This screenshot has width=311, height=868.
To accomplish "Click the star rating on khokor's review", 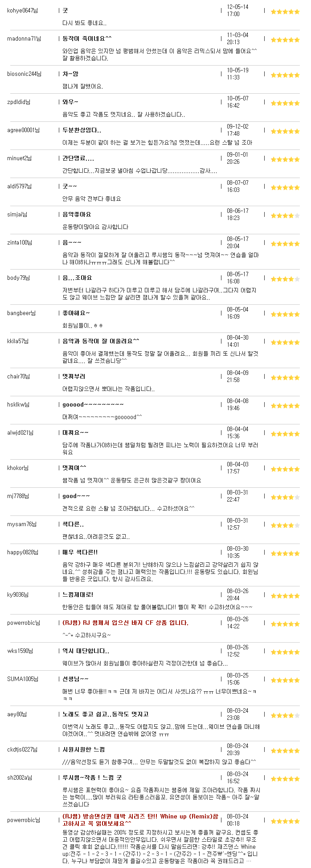I will point(285,469).
